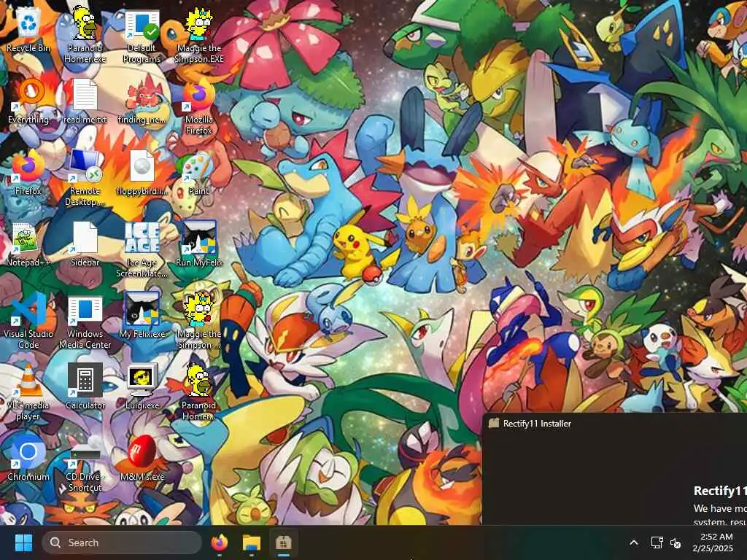Image resolution: width=747 pixels, height=560 pixels.
Task: Open the floppybird file icon
Action: point(142,172)
